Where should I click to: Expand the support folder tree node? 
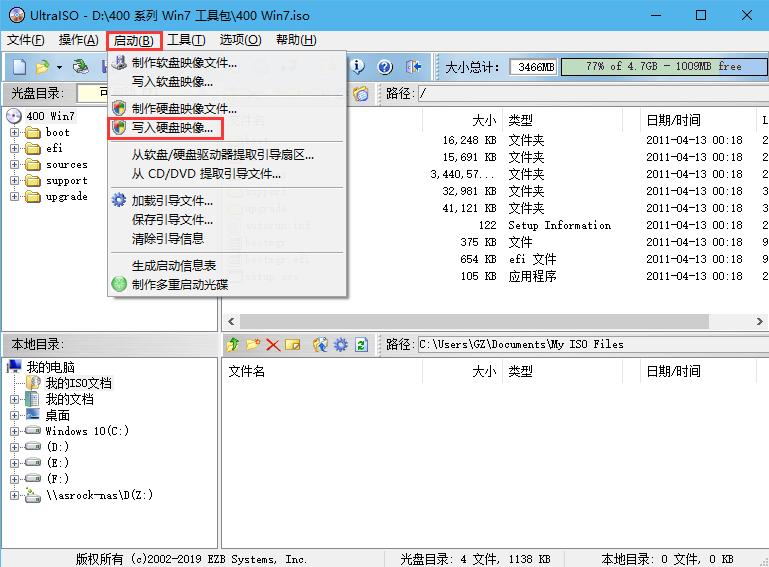coord(14,180)
